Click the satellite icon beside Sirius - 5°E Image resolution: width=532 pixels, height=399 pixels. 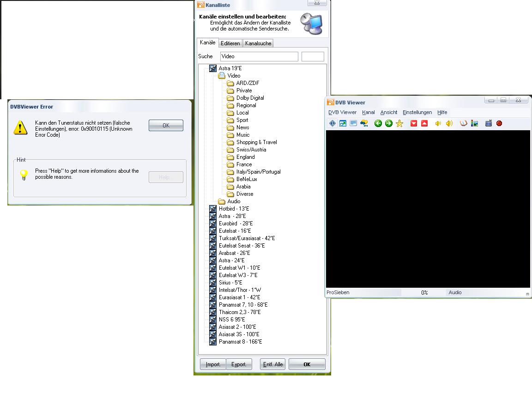pyautogui.click(x=213, y=283)
